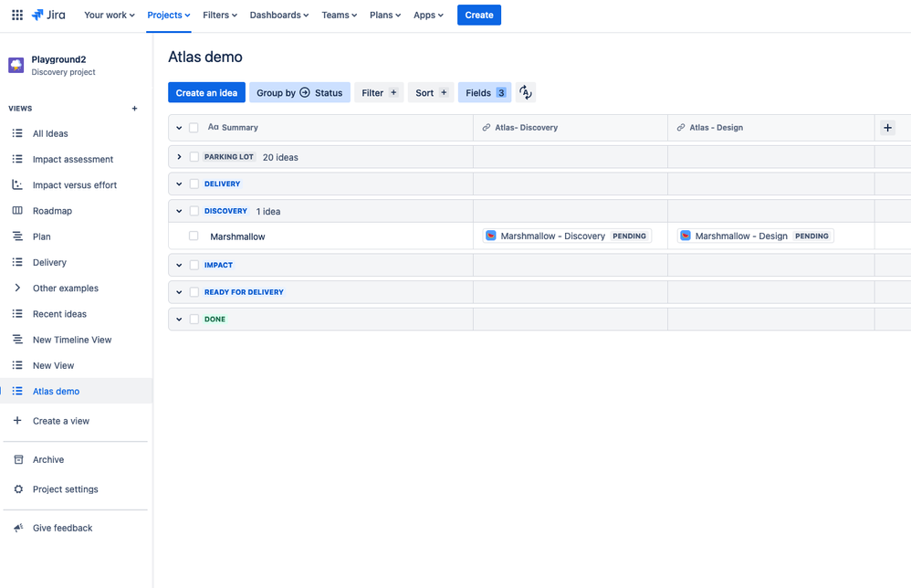Click the plus icon beside Create a view
This screenshot has width=911, height=588.
click(17, 420)
